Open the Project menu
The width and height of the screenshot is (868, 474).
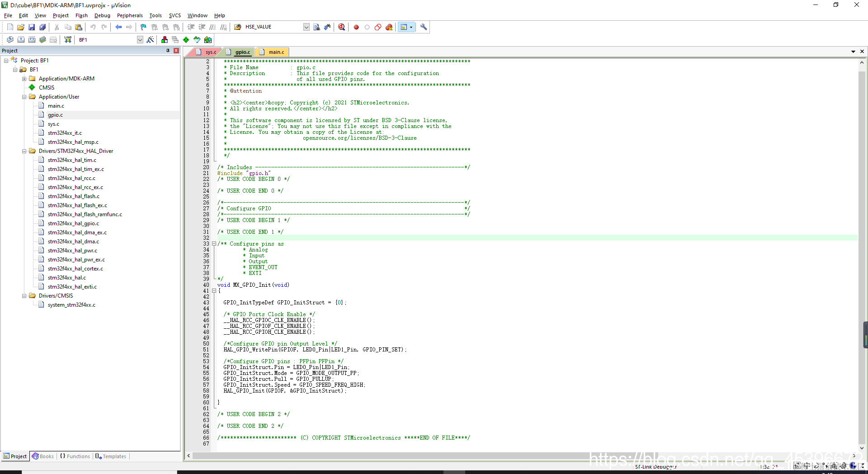tap(61, 15)
